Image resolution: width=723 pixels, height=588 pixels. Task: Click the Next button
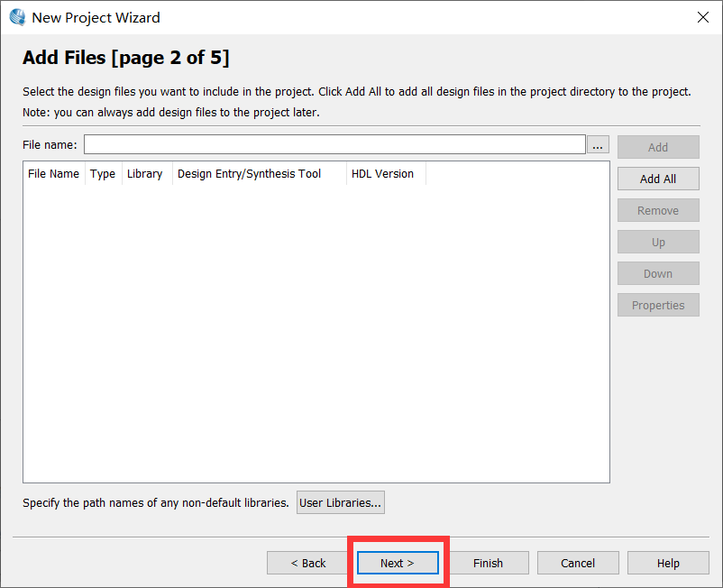[398, 563]
